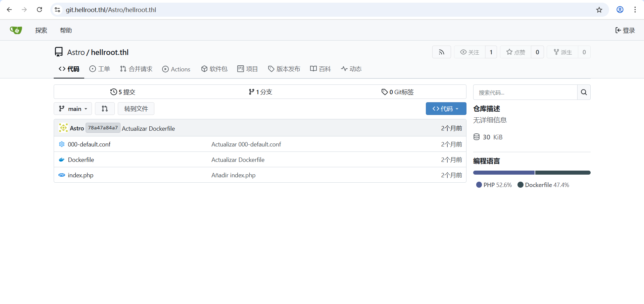The height and width of the screenshot is (304, 644).
Task: Go back with the browser back arrow
Action: 9,10
